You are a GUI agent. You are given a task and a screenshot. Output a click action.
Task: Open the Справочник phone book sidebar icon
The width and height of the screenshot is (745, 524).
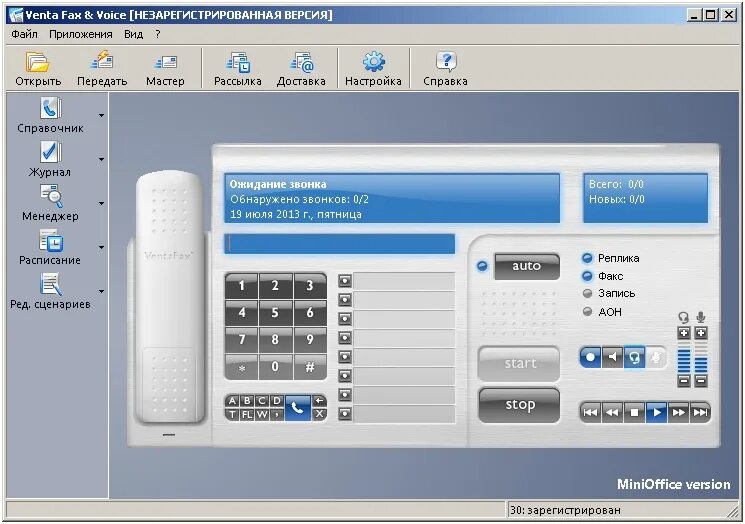[x=50, y=115]
